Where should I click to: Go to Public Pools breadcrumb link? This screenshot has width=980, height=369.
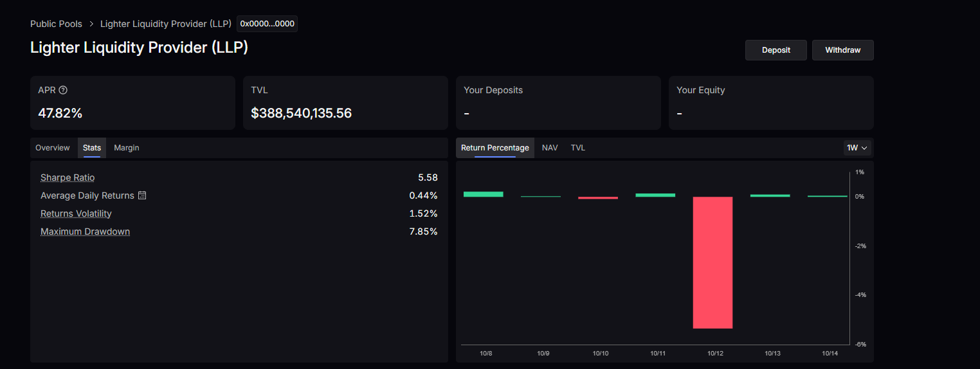(x=57, y=24)
